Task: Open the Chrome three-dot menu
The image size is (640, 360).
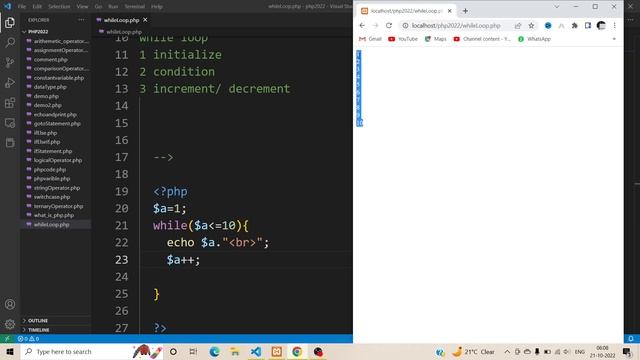Action: click(614, 25)
